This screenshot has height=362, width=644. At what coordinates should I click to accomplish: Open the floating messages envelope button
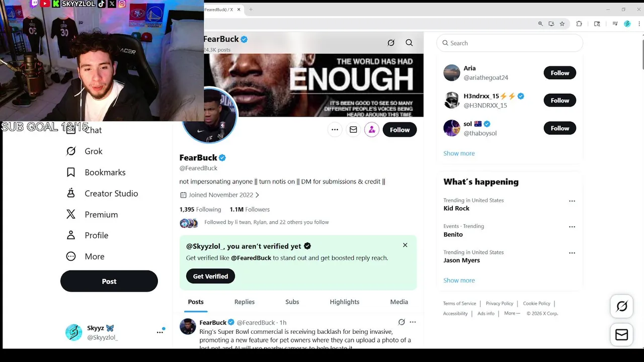tap(622, 334)
